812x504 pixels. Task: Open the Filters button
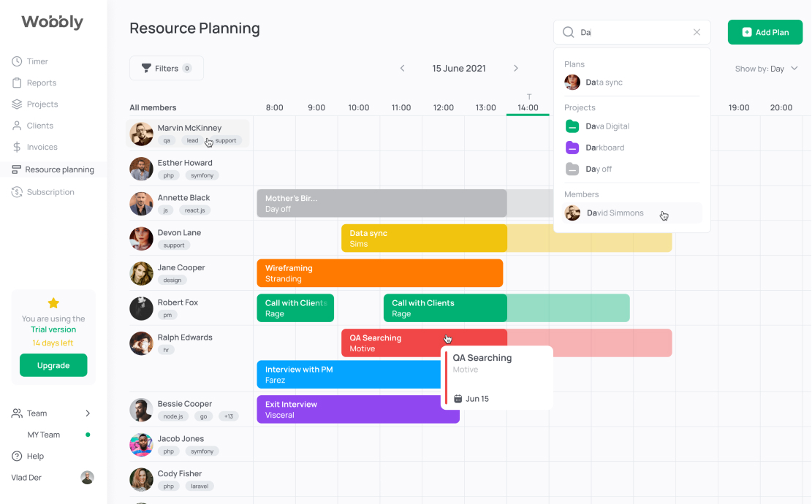coord(166,69)
